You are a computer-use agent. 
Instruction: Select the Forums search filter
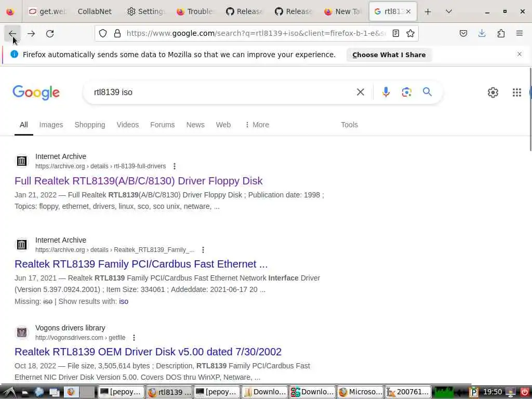pyautogui.click(x=162, y=125)
